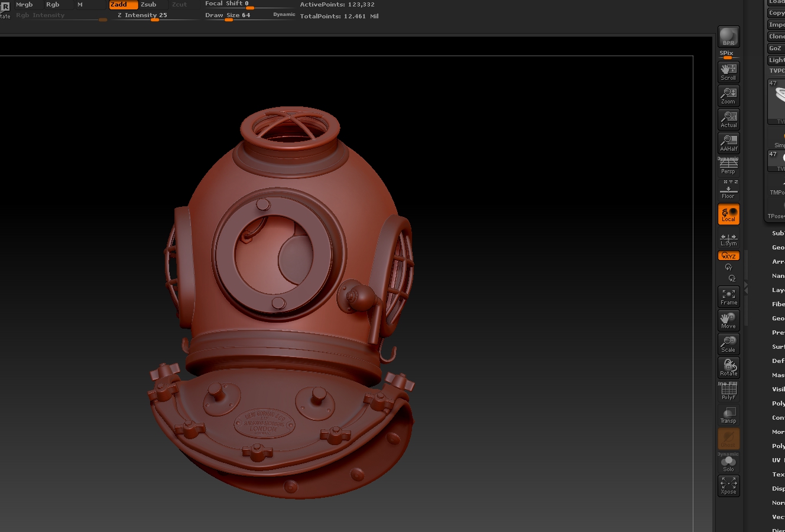Viewport: 785px width, 532px height.
Task: Toggle Local rotation mode off
Action: (x=728, y=214)
